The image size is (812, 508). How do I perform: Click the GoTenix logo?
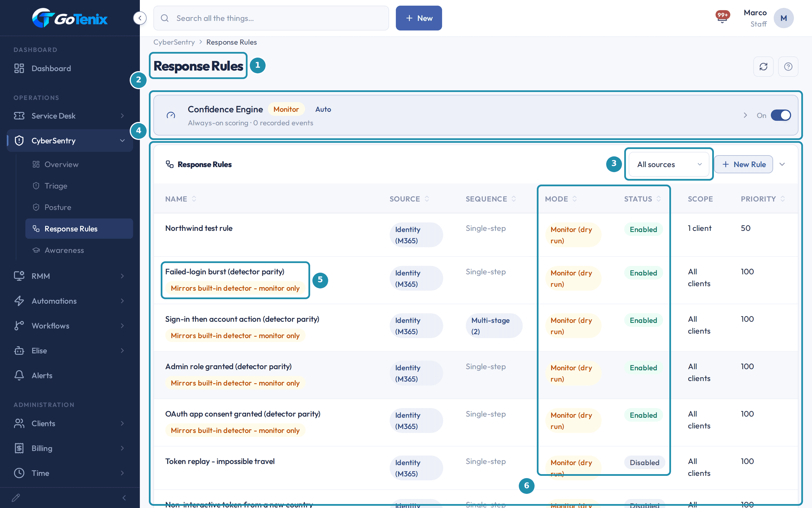[70, 18]
